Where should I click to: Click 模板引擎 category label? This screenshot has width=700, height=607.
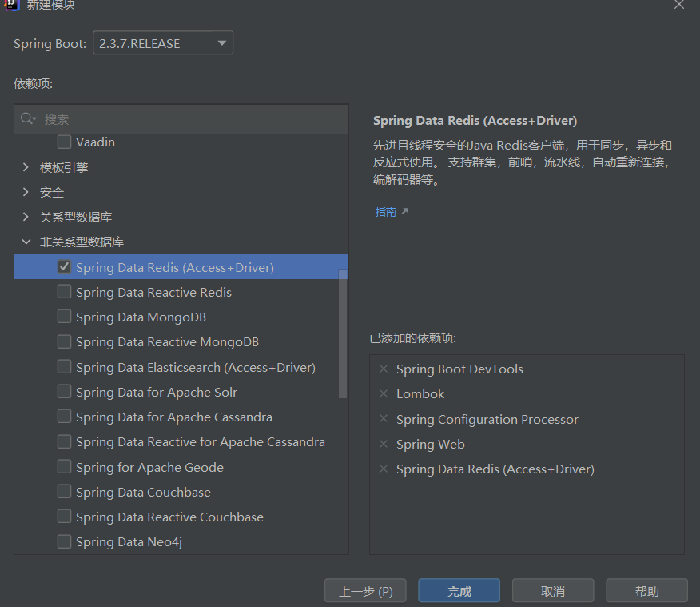(64, 167)
